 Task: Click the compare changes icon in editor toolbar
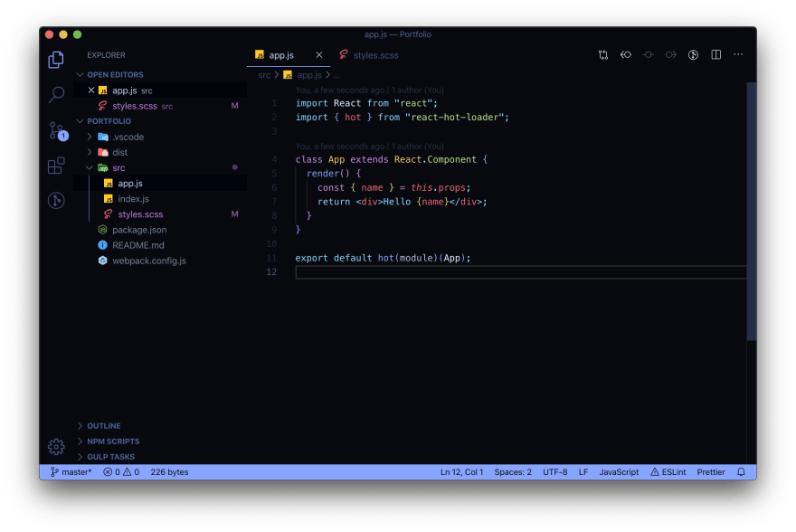(603, 55)
